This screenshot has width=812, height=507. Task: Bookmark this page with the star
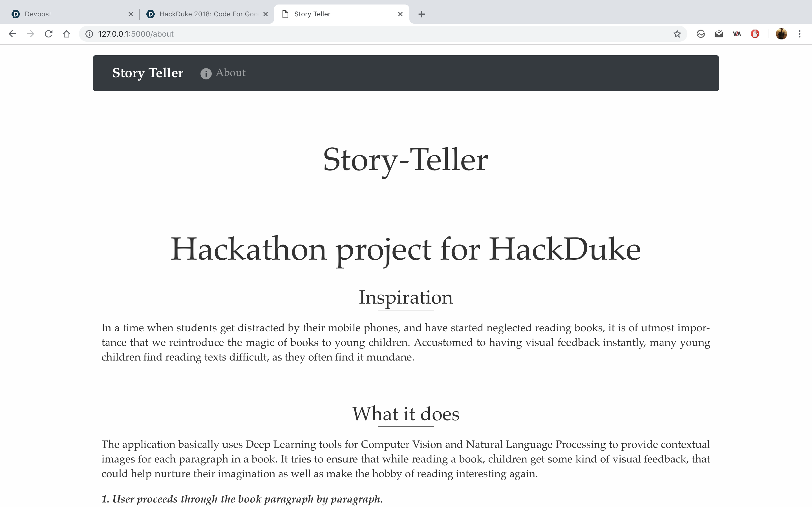point(677,34)
